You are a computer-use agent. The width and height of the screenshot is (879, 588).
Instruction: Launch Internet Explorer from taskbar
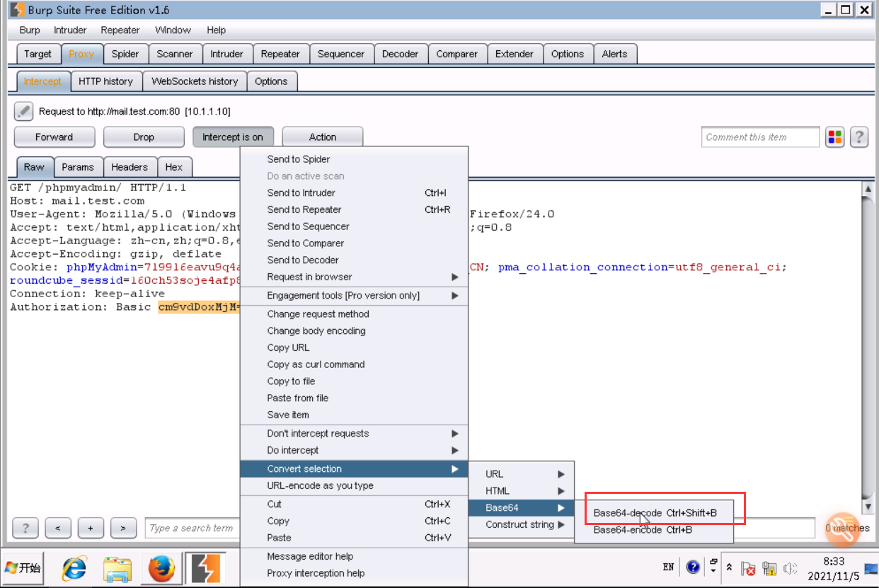point(74,568)
